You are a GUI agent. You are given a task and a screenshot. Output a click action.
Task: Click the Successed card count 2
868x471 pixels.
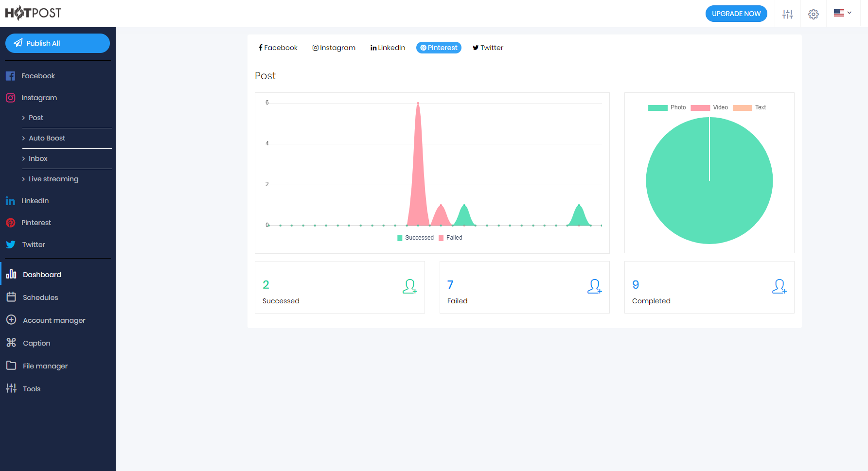pyautogui.click(x=266, y=285)
